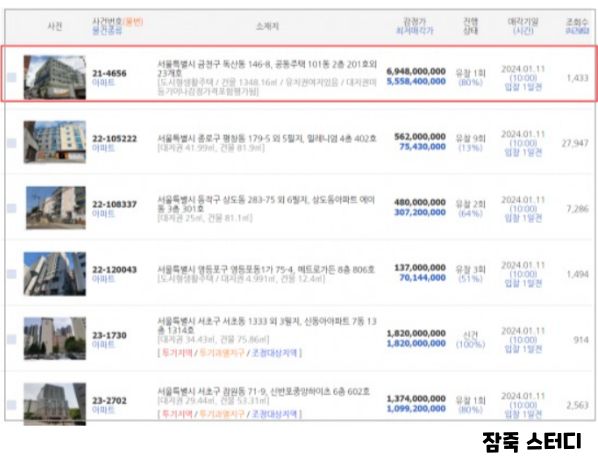Open the 영등포구 영등포동1가 75-4 address
598x464 pixels.
(x=266, y=270)
